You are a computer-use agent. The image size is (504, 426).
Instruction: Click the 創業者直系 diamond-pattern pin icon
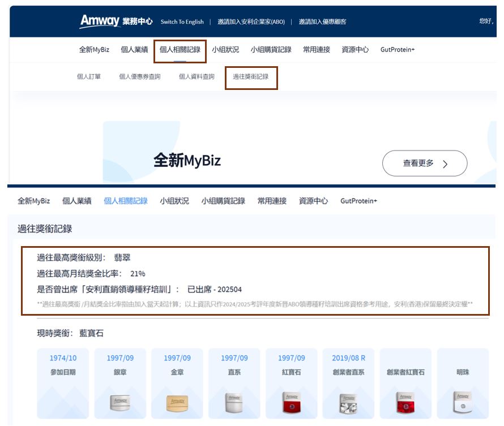[349, 403]
